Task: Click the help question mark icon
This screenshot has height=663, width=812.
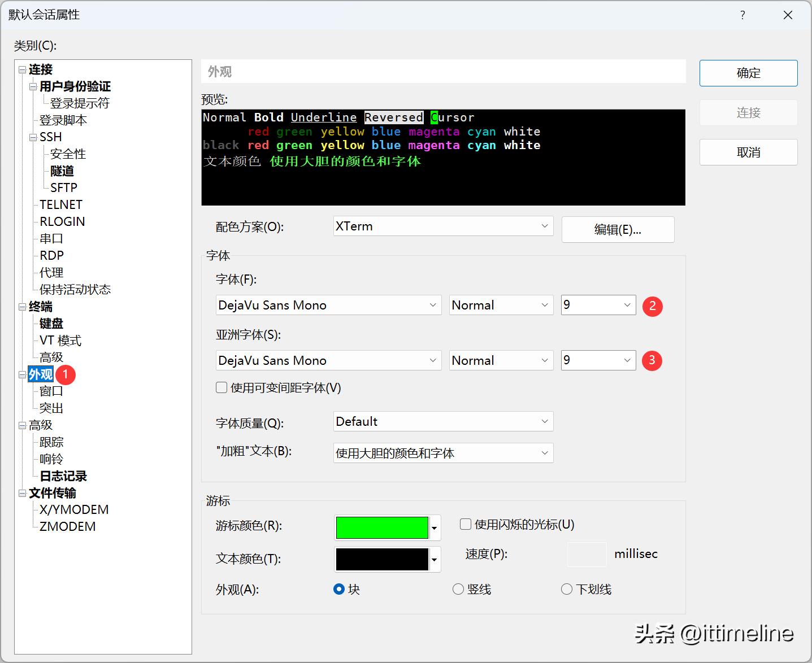Action: [x=742, y=15]
